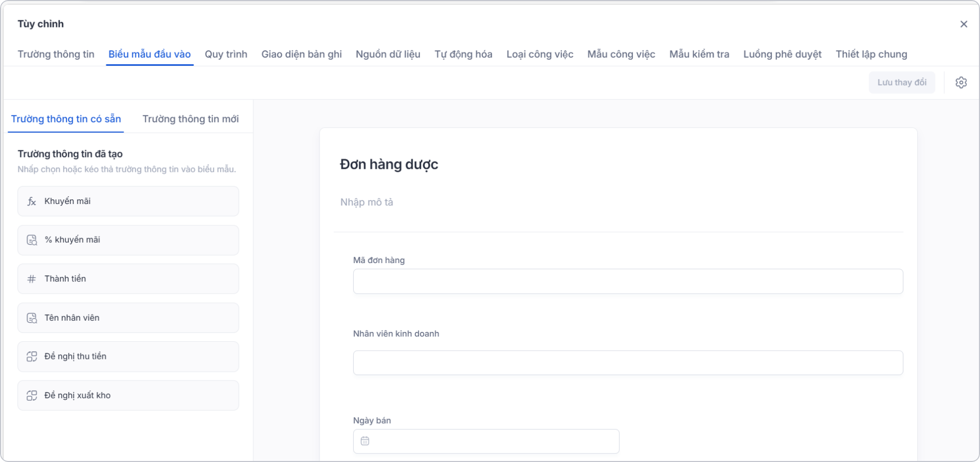Click the link icon beside Đề nghị thu tiền

[32, 356]
